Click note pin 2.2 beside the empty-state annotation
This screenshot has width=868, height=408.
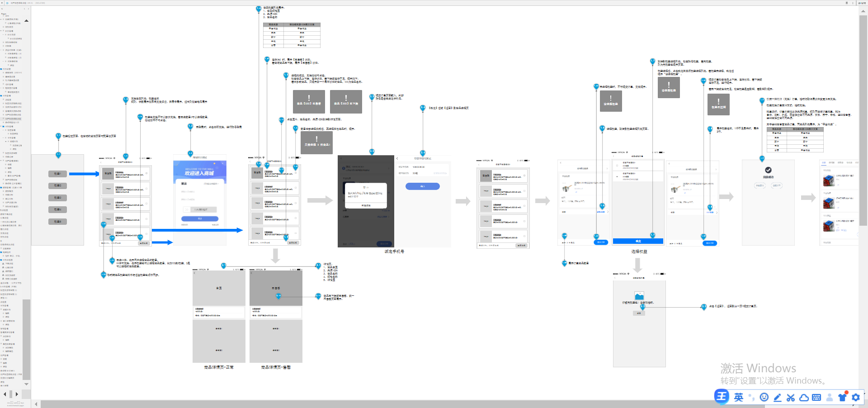[x=704, y=307]
